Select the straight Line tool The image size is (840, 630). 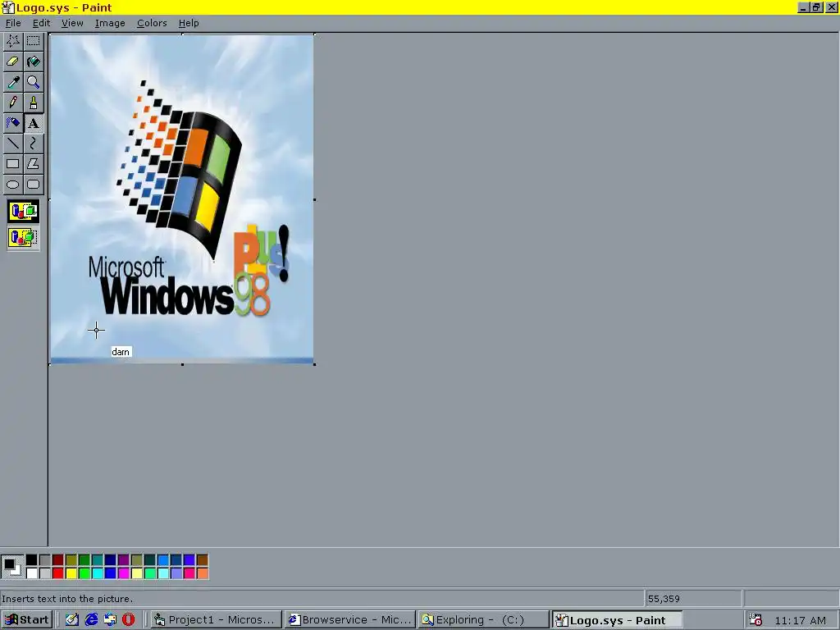(13, 144)
